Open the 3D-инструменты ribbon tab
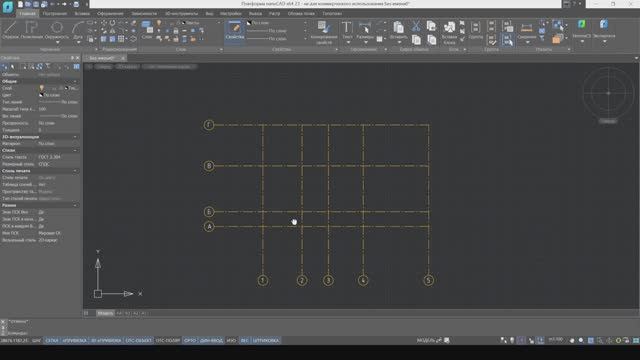This screenshot has height=360, width=640. [x=181, y=14]
